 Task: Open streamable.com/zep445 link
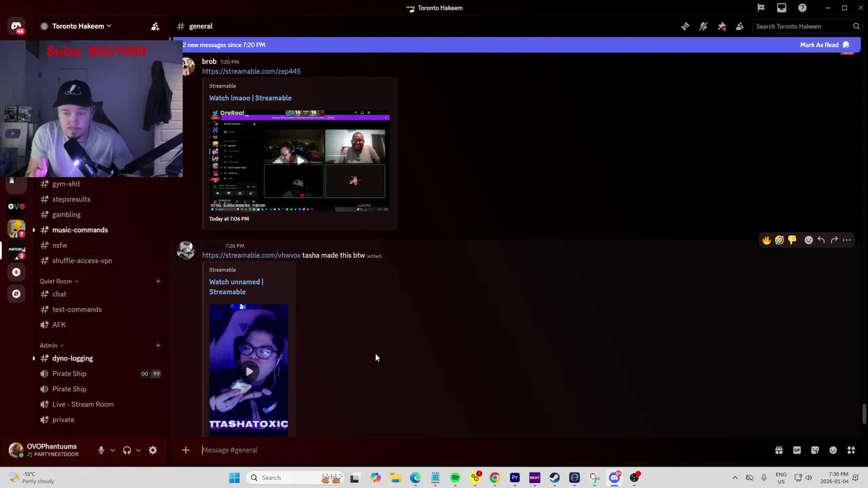251,71
